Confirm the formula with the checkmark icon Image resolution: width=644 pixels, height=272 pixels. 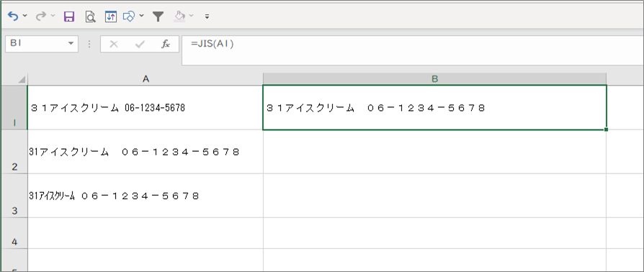click(140, 45)
